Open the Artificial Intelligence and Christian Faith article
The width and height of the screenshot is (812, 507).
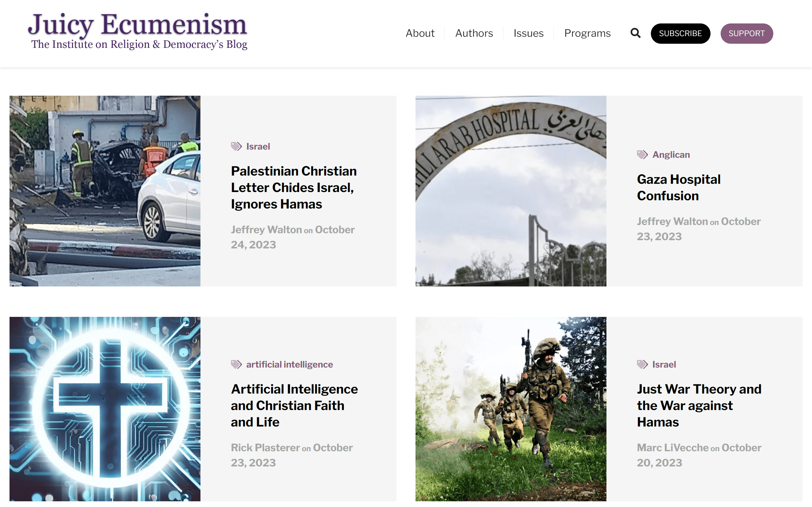point(294,405)
